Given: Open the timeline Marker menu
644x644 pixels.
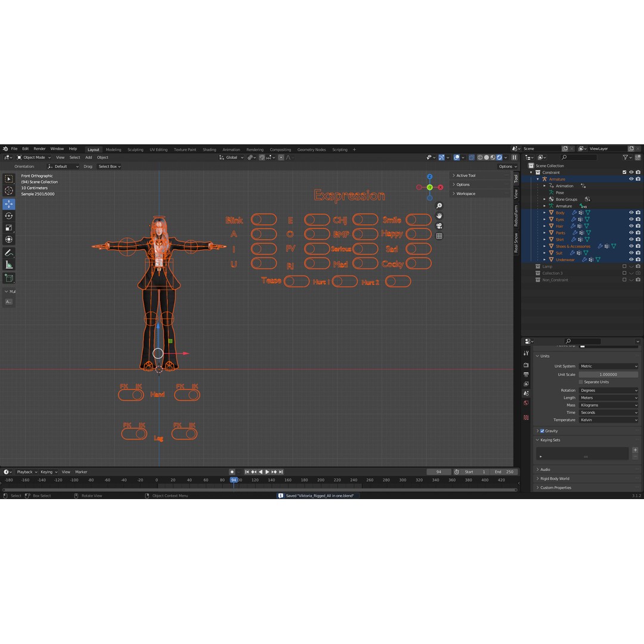Looking at the screenshot, I should point(81,472).
